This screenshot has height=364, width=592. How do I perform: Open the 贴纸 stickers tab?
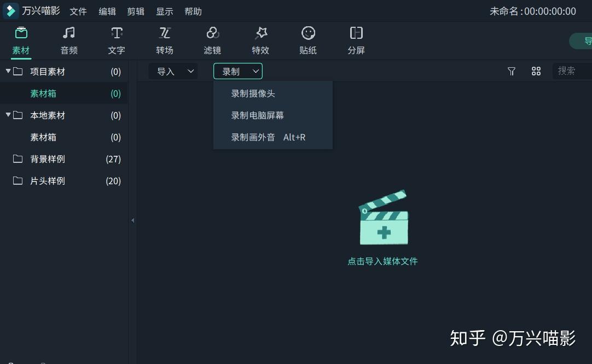pyautogui.click(x=308, y=41)
